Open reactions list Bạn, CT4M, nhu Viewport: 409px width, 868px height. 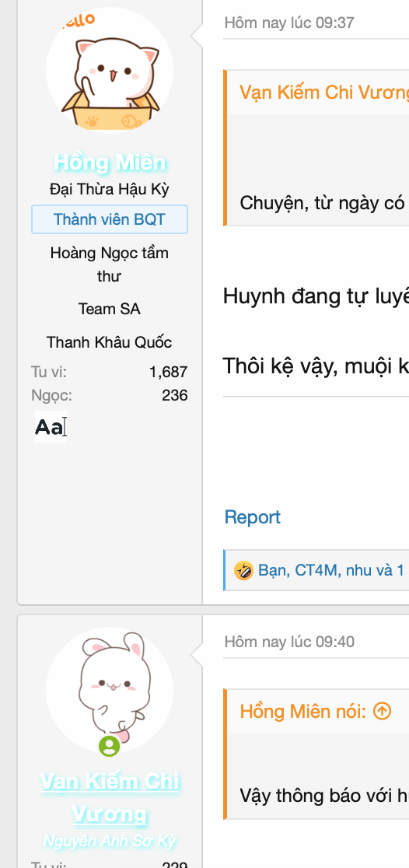[x=331, y=570]
